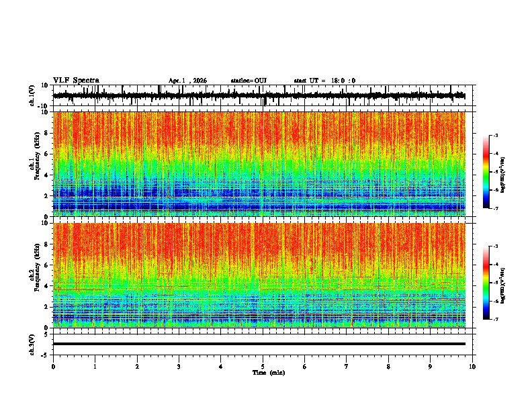Click the time axis tick label "5"
The height and width of the screenshot is (411, 532).
click(263, 367)
